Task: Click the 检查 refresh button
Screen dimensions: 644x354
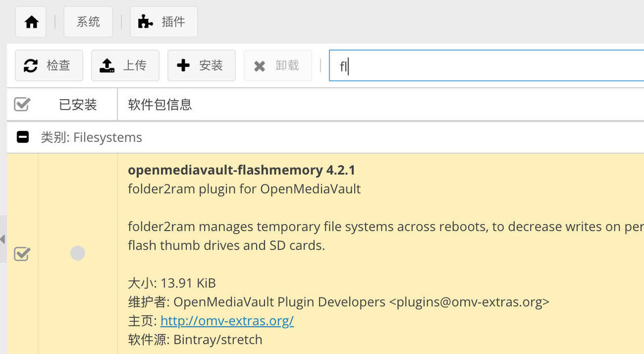Action: (49, 65)
